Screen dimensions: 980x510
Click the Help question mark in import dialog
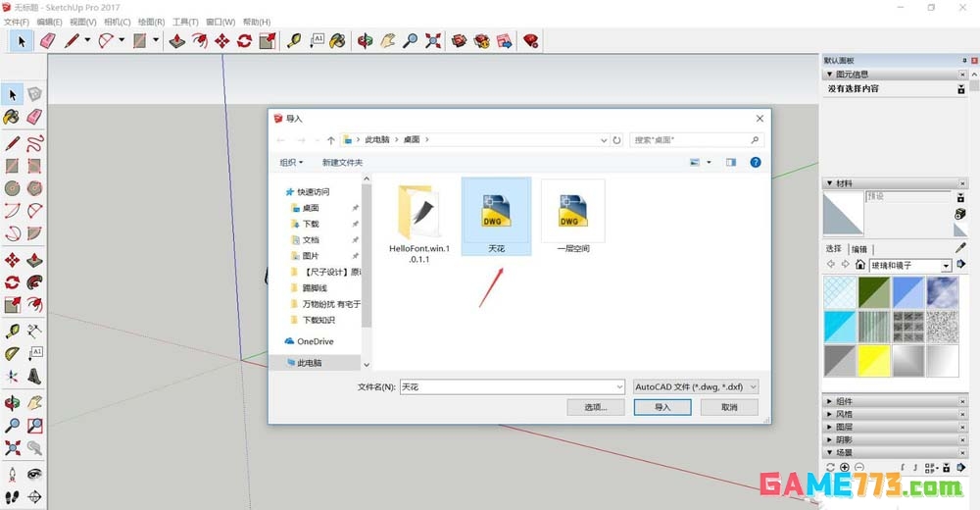pos(756,162)
